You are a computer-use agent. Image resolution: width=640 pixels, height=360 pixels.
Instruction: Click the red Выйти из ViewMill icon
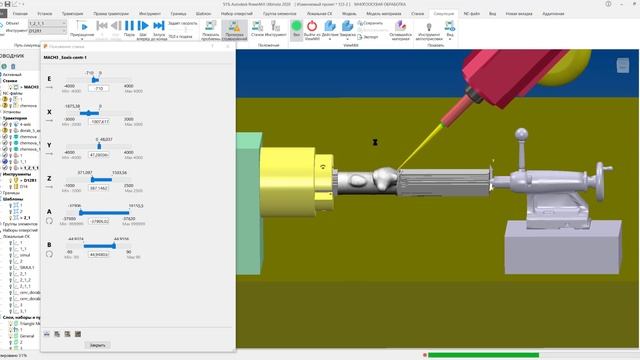click(312, 26)
